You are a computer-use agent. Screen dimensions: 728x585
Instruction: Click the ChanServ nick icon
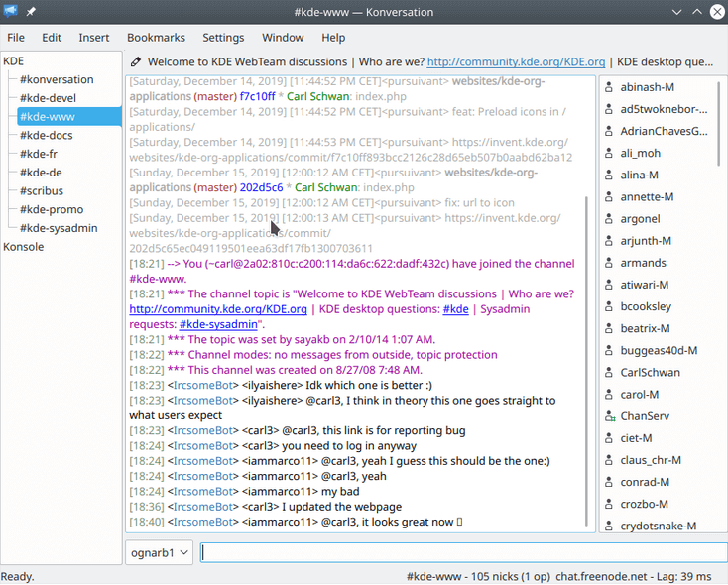(609, 416)
